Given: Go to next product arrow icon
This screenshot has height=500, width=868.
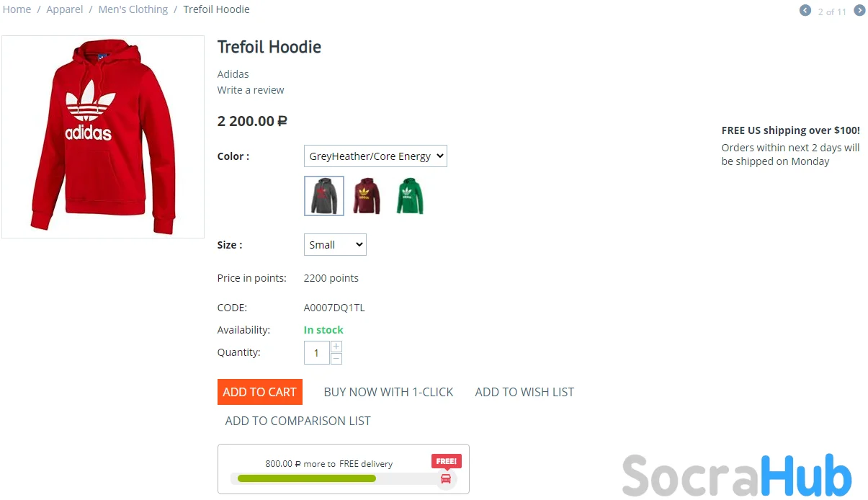Looking at the screenshot, I should pos(859,10).
